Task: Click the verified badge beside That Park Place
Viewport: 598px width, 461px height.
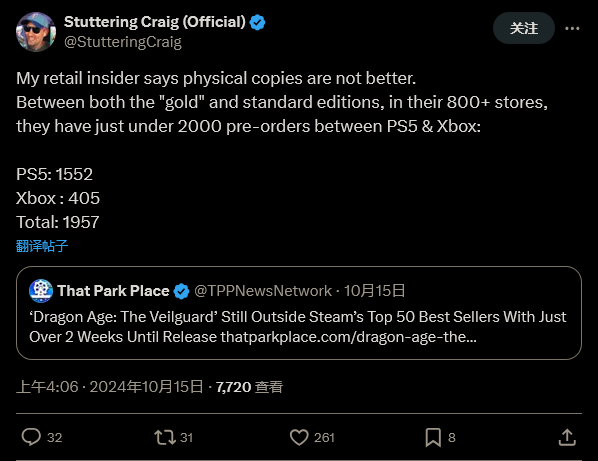Action: tap(181, 291)
